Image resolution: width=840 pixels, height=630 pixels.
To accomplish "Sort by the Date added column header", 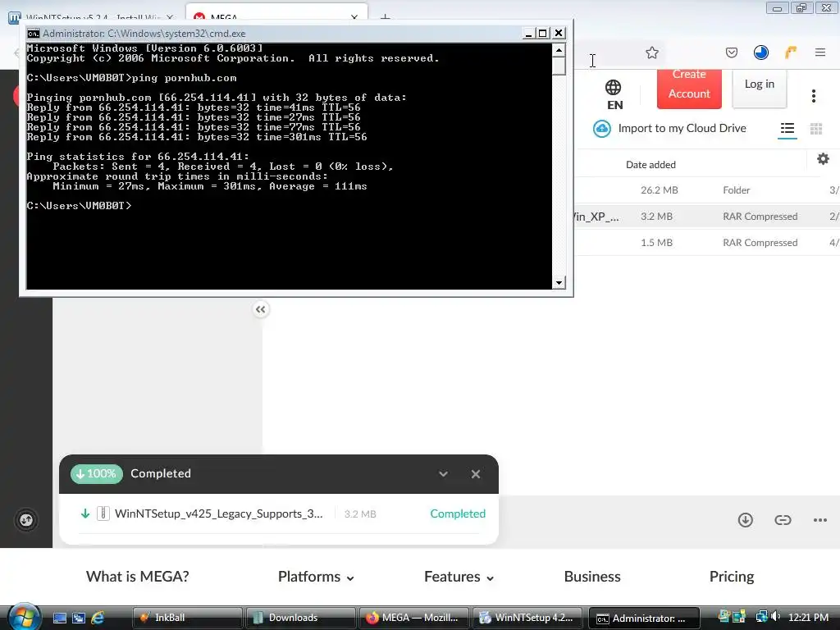I will tap(651, 165).
